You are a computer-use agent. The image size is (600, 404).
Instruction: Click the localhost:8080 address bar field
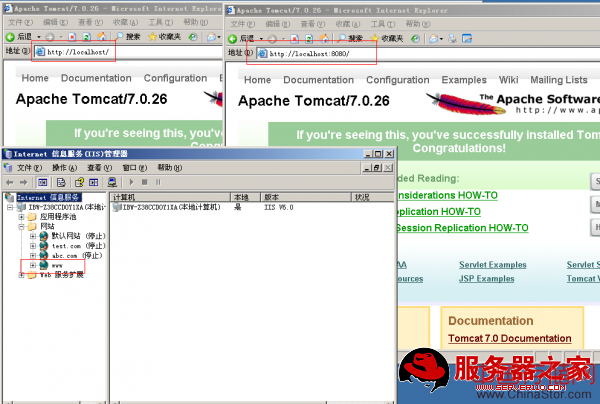(310, 53)
